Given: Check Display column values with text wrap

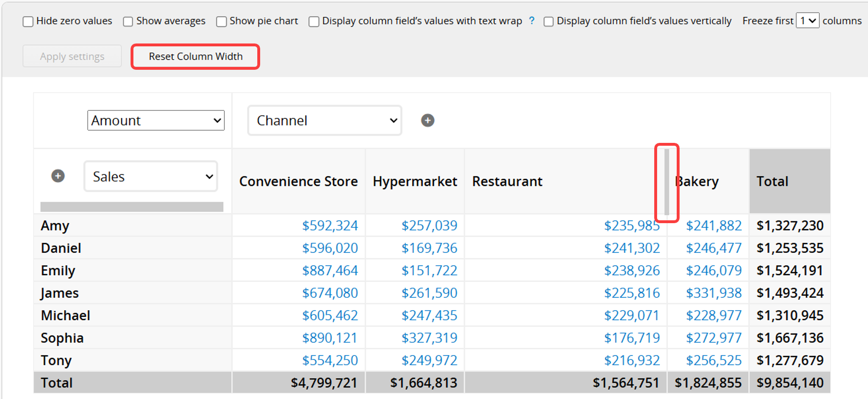Looking at the screenshot, I should (x=314, y=22).
